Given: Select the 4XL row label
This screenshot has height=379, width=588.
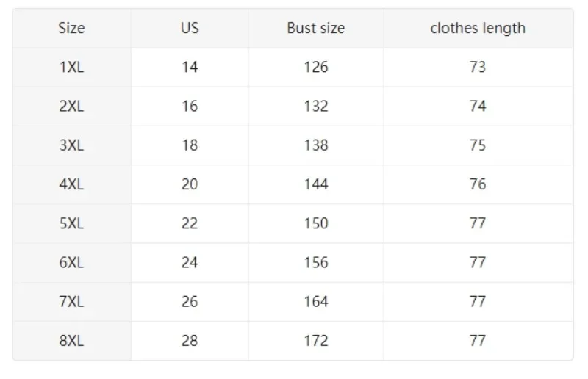Looking at the screenshot, I should [71, 184].
